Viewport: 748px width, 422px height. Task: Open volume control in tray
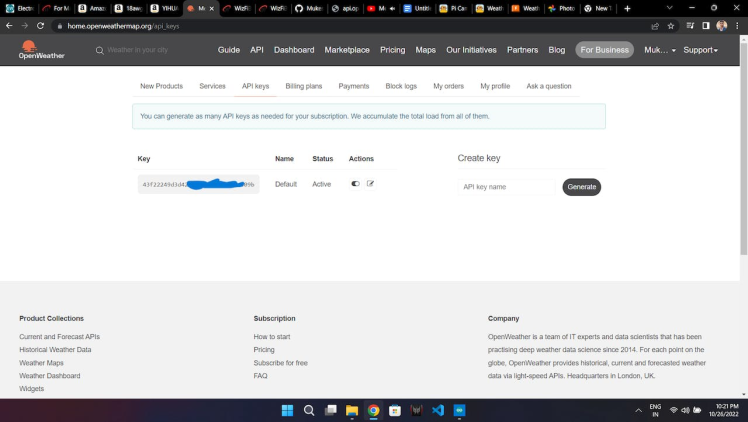coord(685,410)
